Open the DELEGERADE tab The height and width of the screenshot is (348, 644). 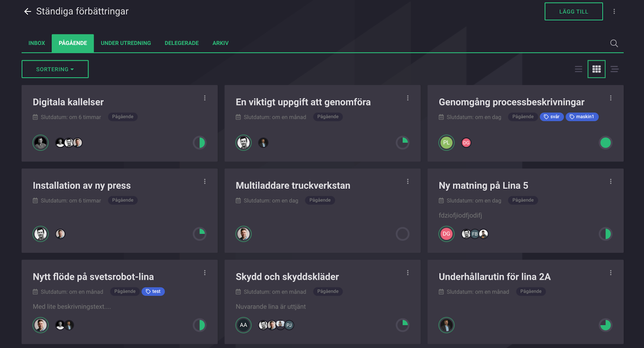tap(182, 43)
